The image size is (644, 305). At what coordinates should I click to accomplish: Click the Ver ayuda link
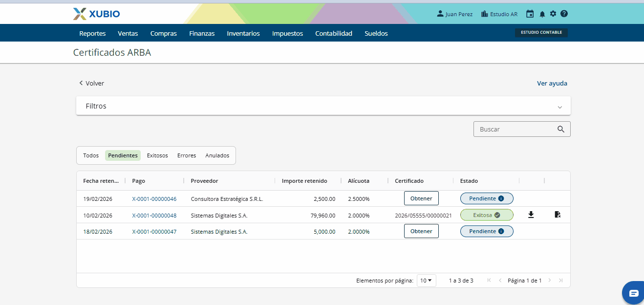click(552, 83)
